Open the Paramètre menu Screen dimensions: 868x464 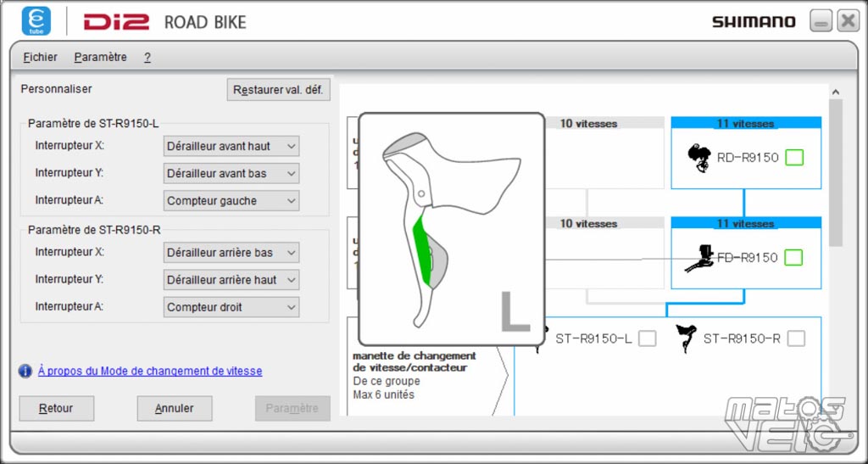click(100, 57)
